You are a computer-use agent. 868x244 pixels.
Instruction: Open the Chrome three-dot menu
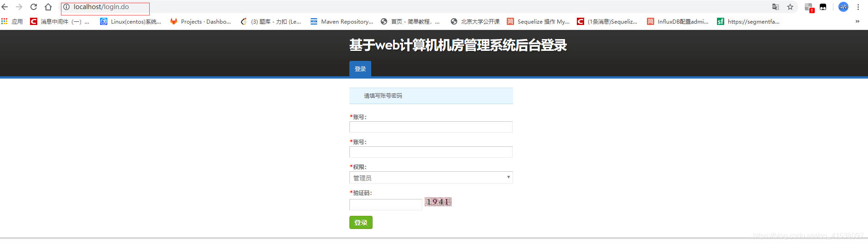coord(858,7)
